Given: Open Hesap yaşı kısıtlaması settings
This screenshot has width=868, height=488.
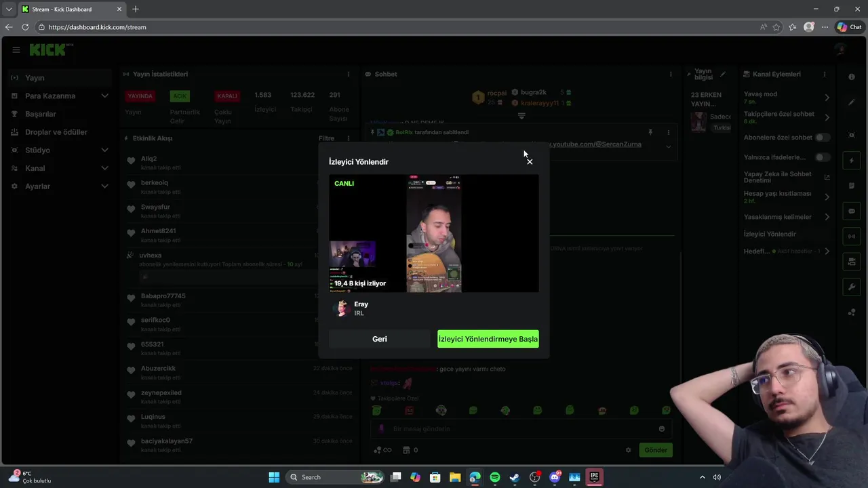Looking at the screenshot, I should [787, 197].
